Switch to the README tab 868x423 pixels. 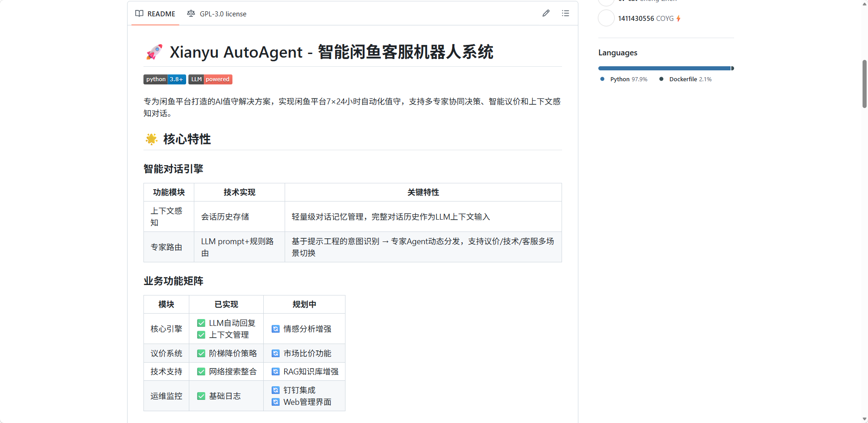click(x=155, y=14)
